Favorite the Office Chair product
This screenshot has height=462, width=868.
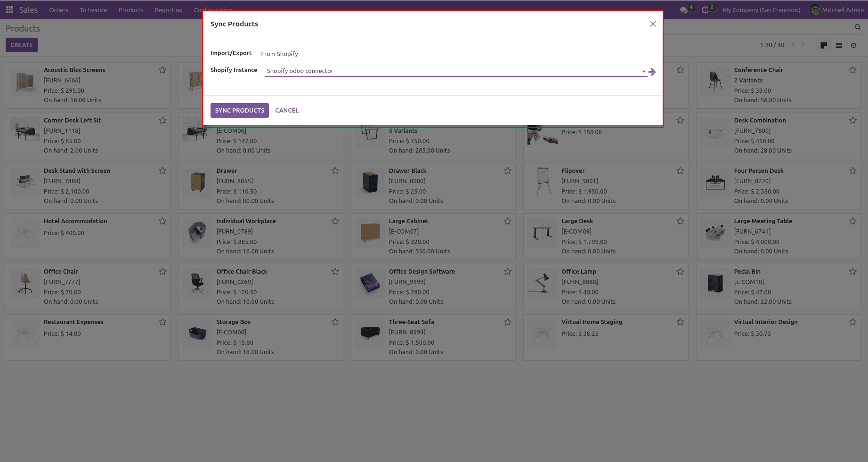click(162, 271)
